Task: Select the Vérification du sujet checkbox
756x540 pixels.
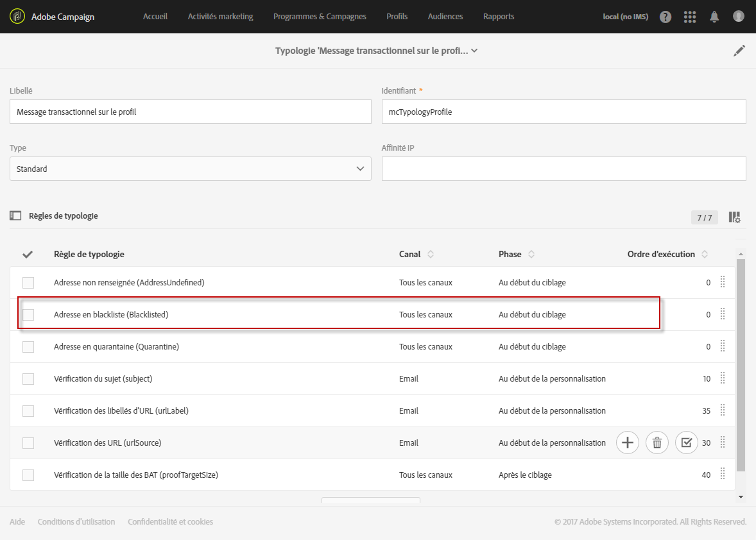Action: (x=28, y=379)
